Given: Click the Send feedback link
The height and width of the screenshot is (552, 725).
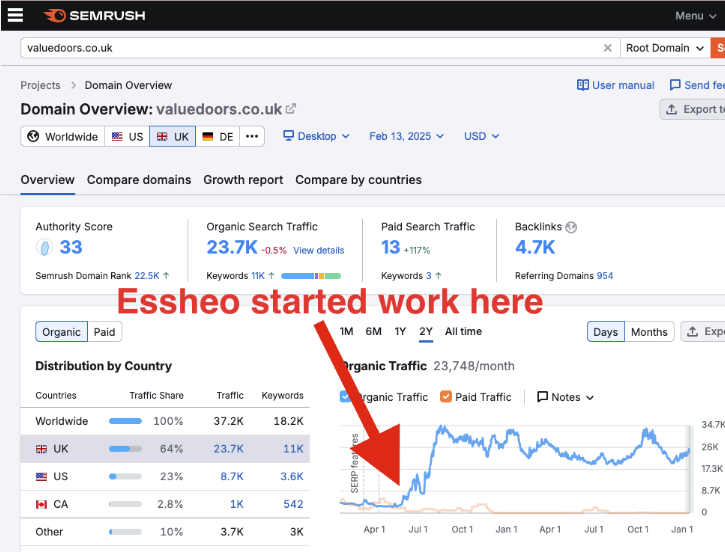Looking at the screenshot, I should click(x=697, y=85).
